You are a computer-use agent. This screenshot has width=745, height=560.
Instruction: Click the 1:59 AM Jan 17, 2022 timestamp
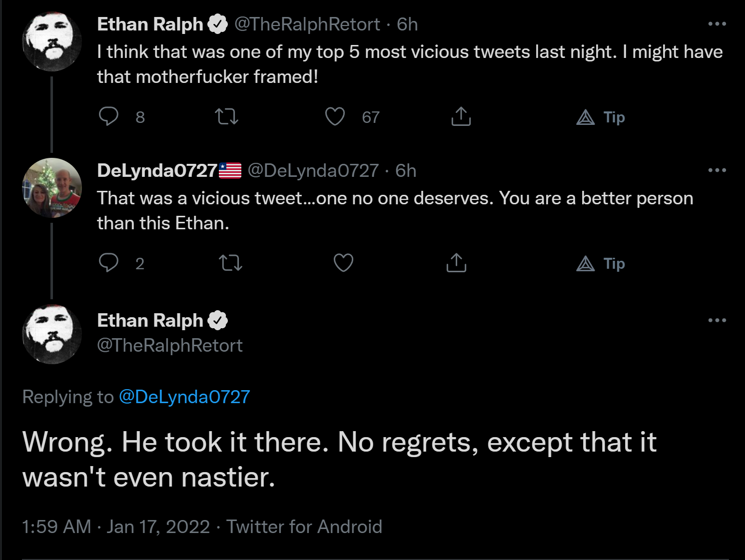[116, 527]
